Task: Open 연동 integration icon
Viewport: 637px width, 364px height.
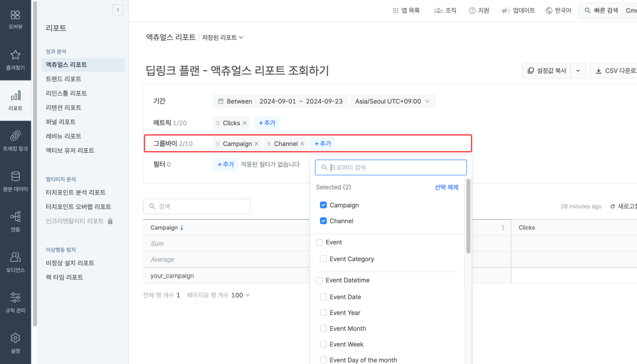Action: [15, 217]
